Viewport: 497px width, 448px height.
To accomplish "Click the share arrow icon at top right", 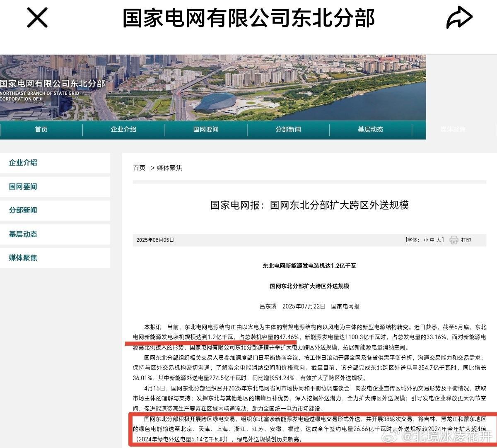I will pyautogui.click(x=459, y=17).
